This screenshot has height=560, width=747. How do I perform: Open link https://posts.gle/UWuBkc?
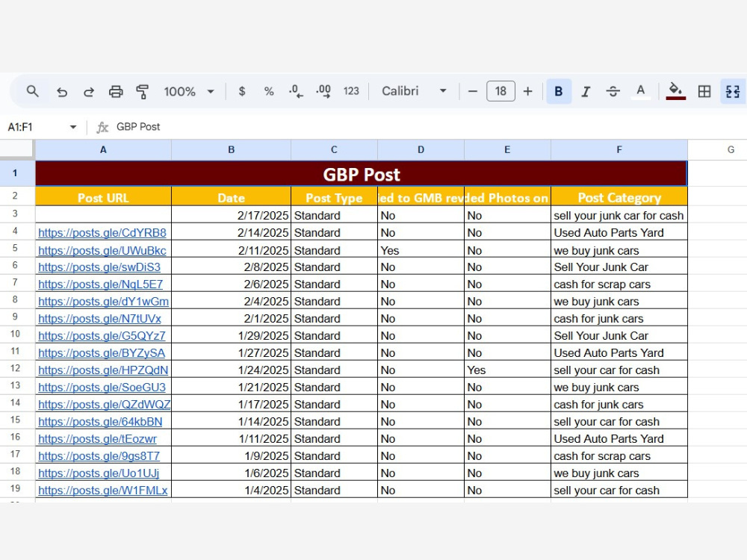pyautogui.click(x=102, y=250)
